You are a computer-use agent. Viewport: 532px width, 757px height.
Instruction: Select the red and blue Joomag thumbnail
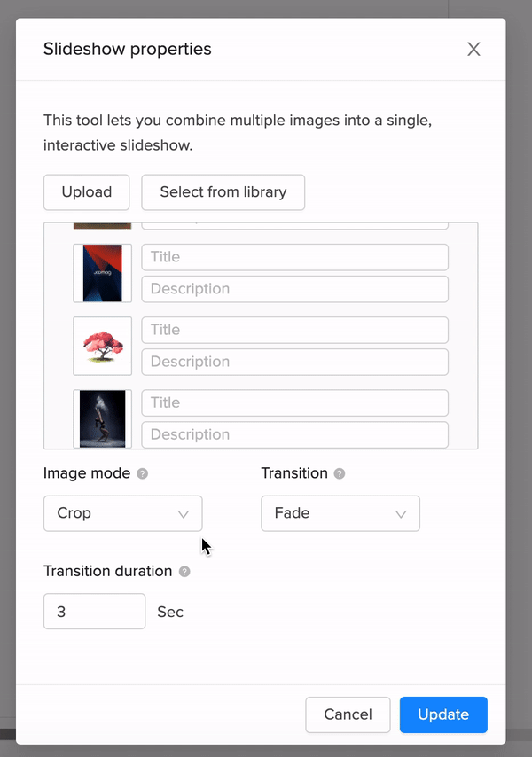[103, 273]
